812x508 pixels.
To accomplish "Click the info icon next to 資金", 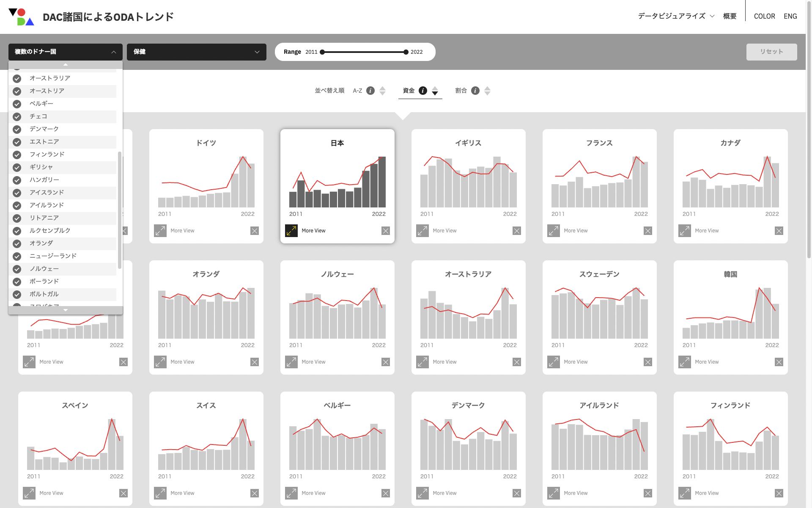I will point(422,91).
